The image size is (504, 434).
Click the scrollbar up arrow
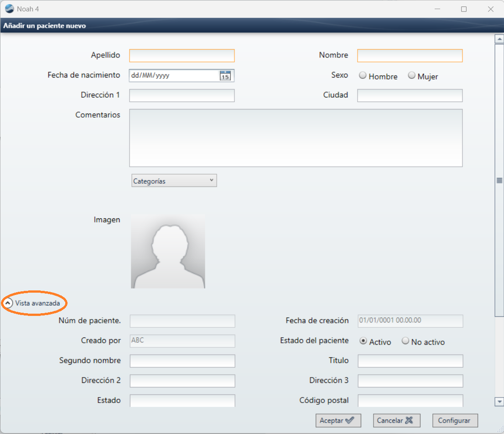[x=499, y=39]
